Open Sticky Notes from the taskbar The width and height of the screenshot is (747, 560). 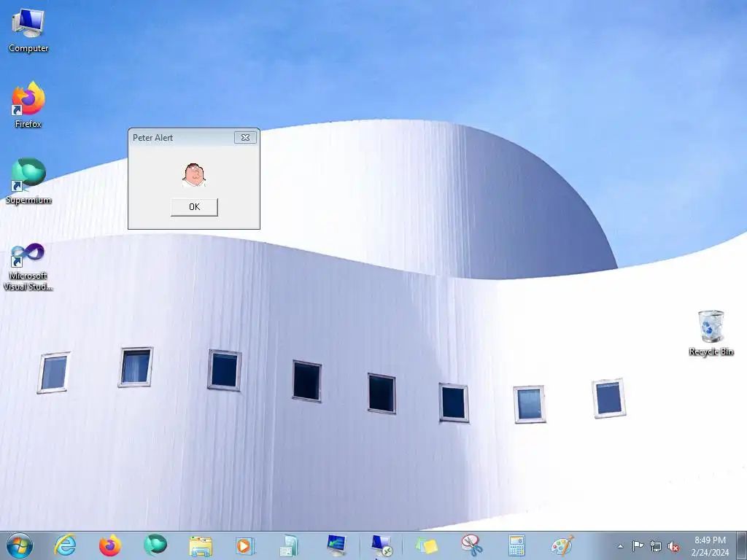426,546
